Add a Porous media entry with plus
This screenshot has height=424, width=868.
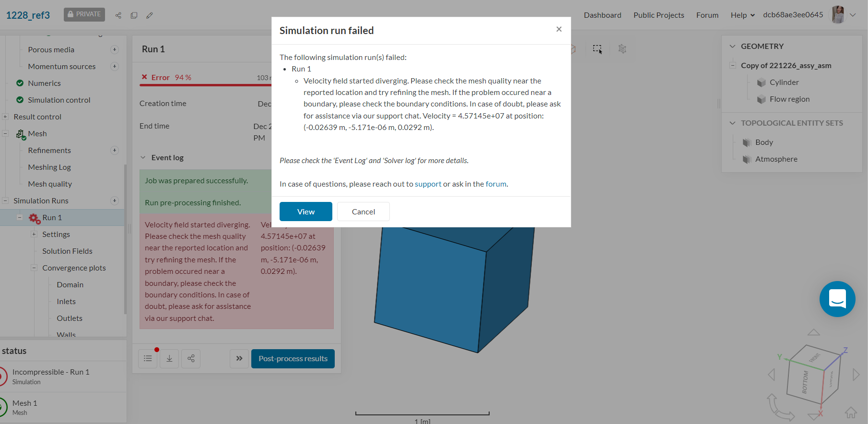point(115,49)
